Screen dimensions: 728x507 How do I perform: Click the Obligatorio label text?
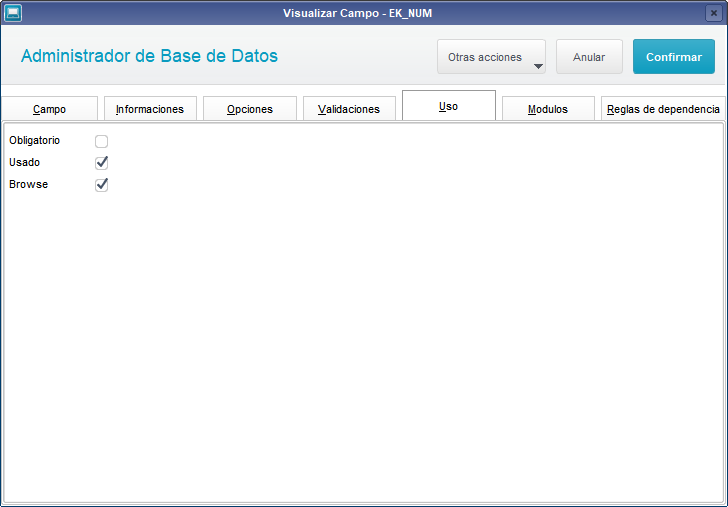tap(35, 140)
